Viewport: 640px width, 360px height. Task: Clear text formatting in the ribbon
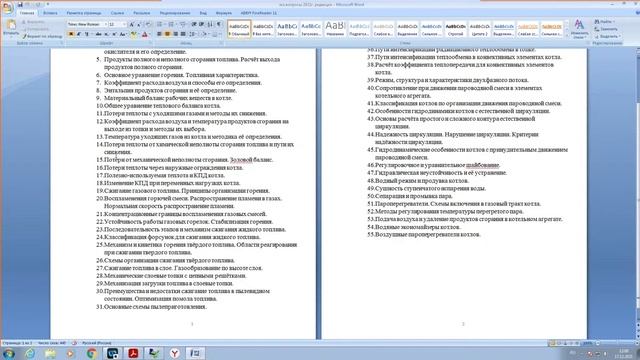(x=148, y=24)
